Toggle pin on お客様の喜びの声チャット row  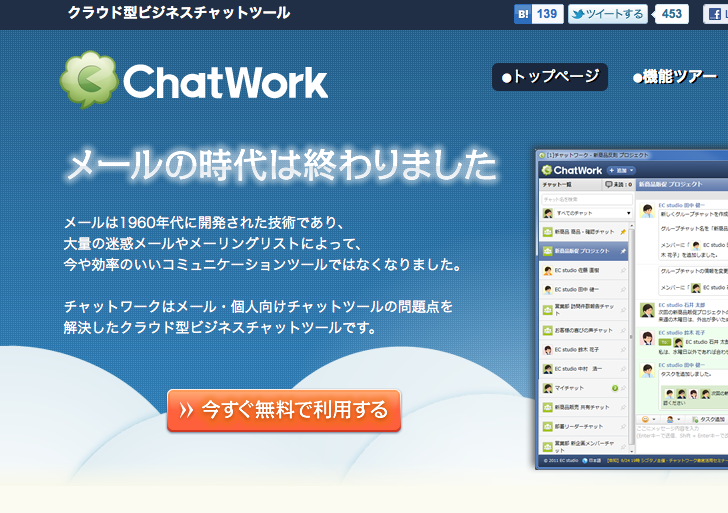pyautogui.click(x=623, y=330)
